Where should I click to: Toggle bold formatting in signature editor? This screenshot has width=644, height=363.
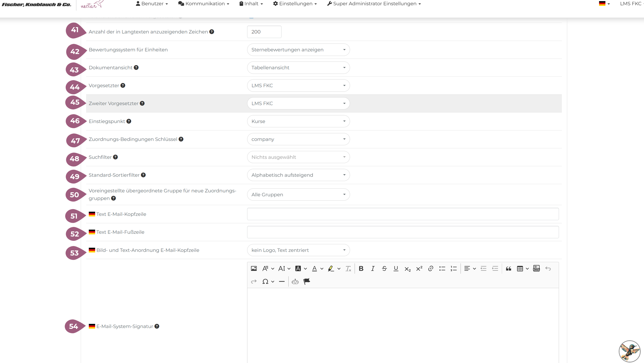361,268
